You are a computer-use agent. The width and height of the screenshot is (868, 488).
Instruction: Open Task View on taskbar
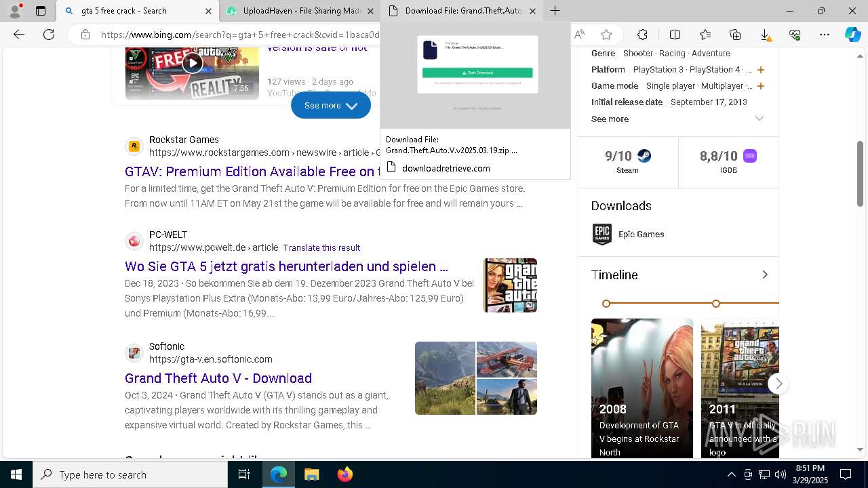point(244,474)
